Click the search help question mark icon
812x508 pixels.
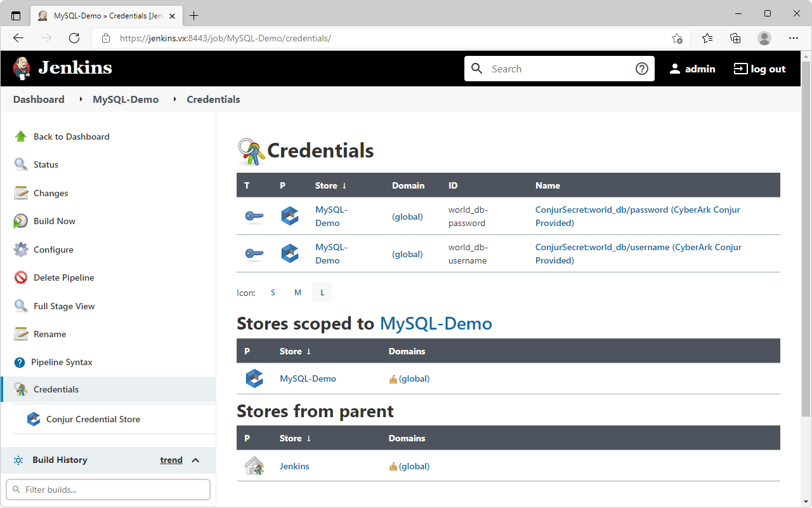(x=642, y=69)
